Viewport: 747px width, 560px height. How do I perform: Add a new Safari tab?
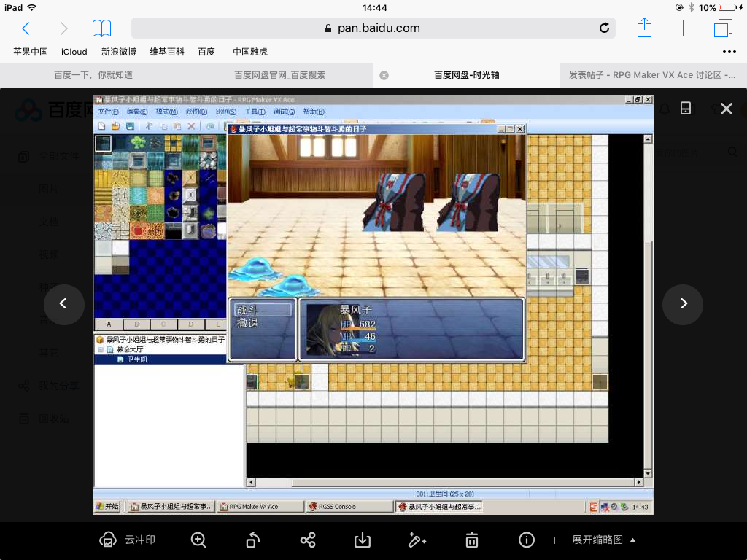click(x=683, y=28)
